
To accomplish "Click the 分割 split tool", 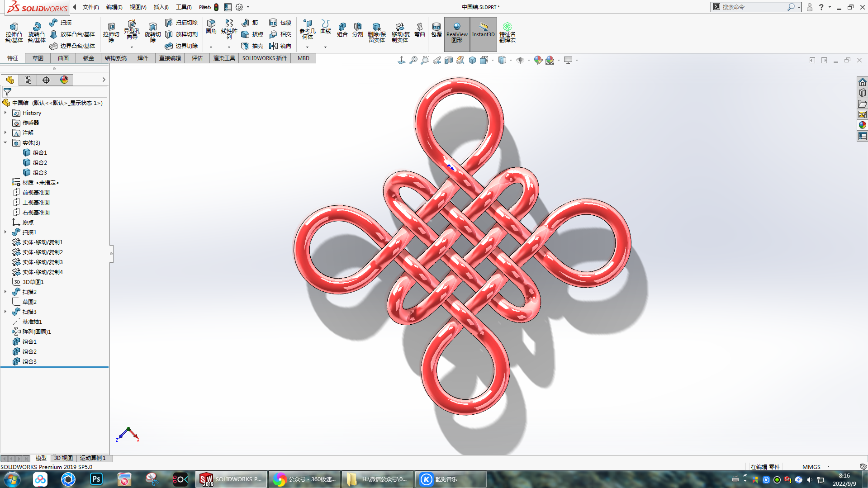I will 358,30.
